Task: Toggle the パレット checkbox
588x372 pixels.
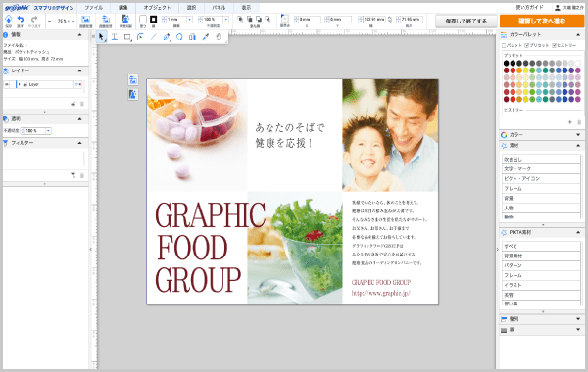Action: 504,45
